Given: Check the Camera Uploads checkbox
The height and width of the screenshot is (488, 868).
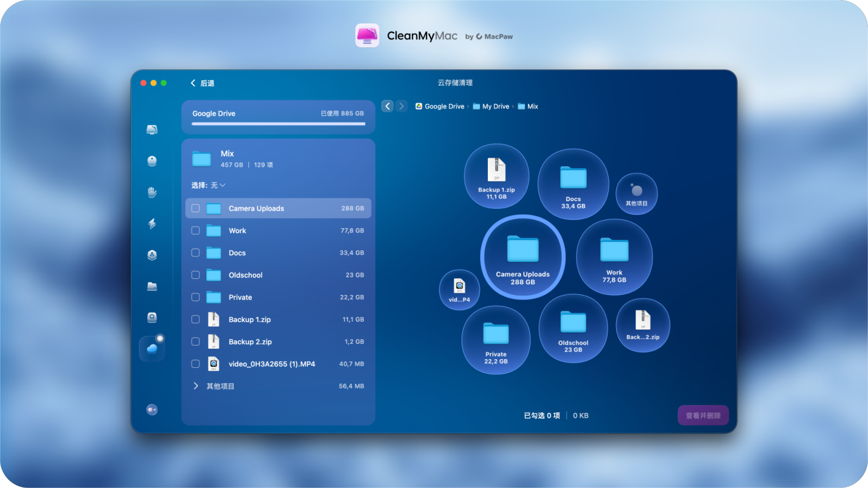Looking at the screenshot, I should [x=196, y=208].
